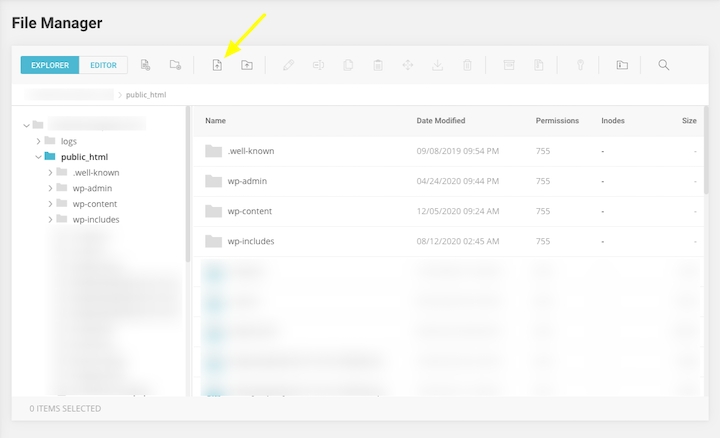Expand wp-content in the tree

51,204
